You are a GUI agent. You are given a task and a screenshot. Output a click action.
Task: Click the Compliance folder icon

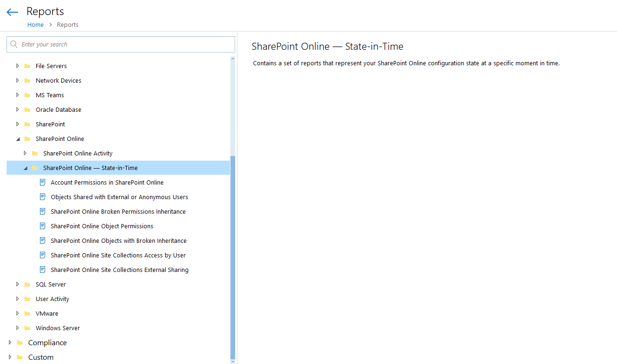pyautogui.click(x=20, y=342)
